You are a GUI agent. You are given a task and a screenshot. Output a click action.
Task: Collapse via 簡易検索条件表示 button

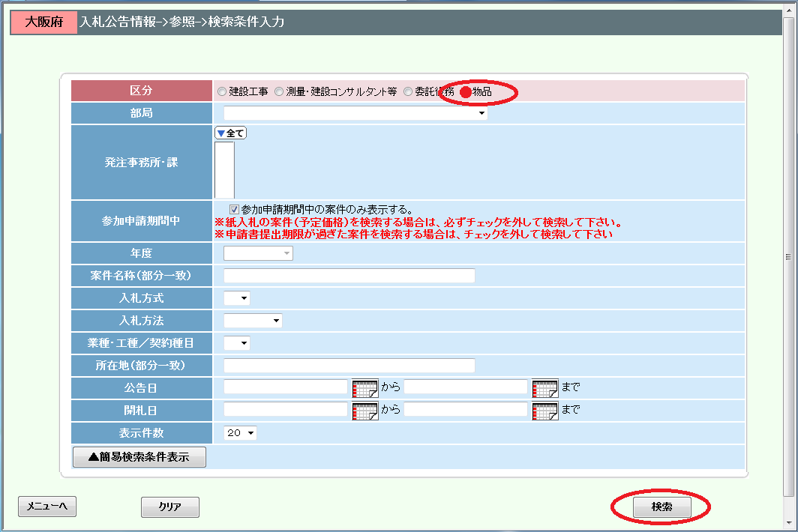pyautogui.click(x=139, y=457)
